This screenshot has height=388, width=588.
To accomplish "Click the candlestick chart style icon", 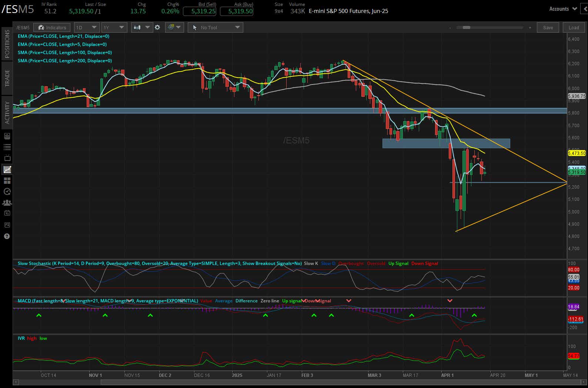I will pyautogui.click(x=137, y=27).
